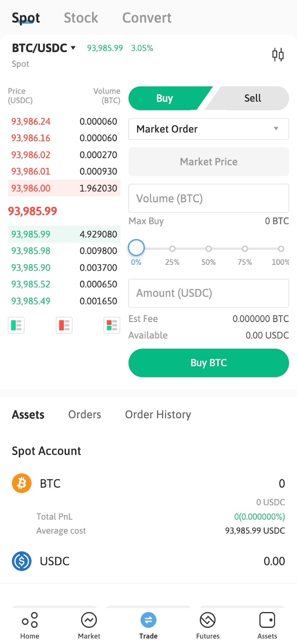Switch to the Sell side
Screen dimensions: 297x644
point(253,98)
